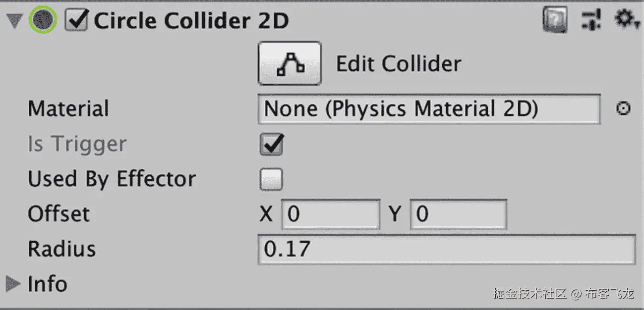Click the Edit Collider polygon shape icon

[289, 62]
